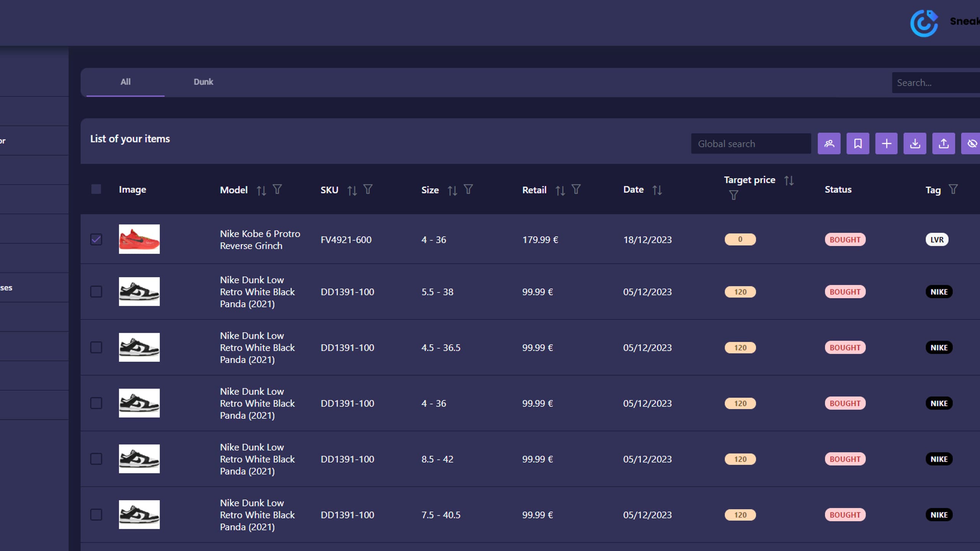Click target price 120 in 5.5 - 38 row
980x551 pixels.
point(740,292)
